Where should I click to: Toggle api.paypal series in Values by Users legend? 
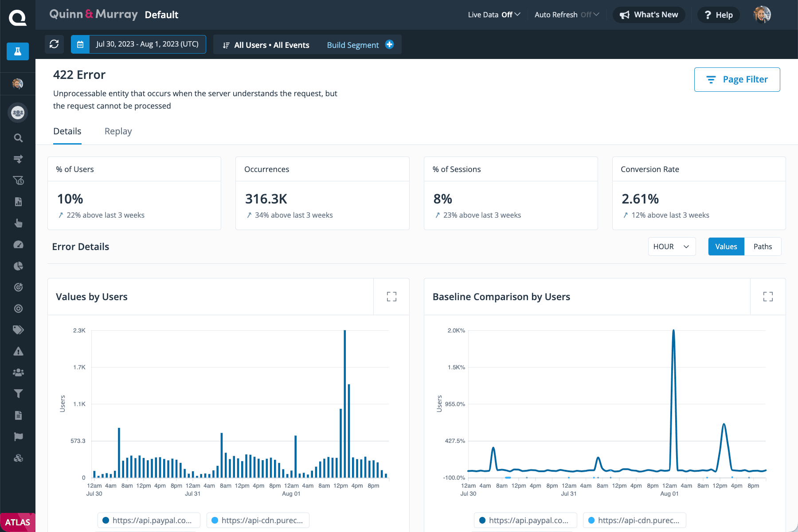click(149, 520)
